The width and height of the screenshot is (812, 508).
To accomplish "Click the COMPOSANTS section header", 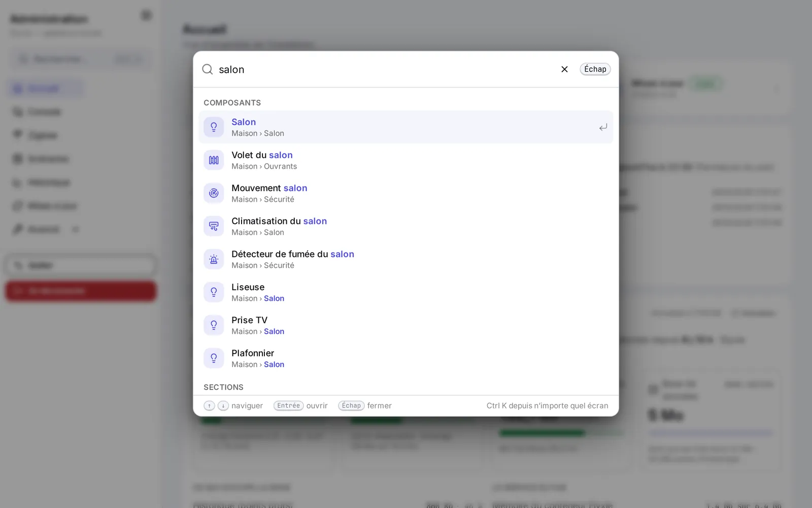I will pos(232,103).
